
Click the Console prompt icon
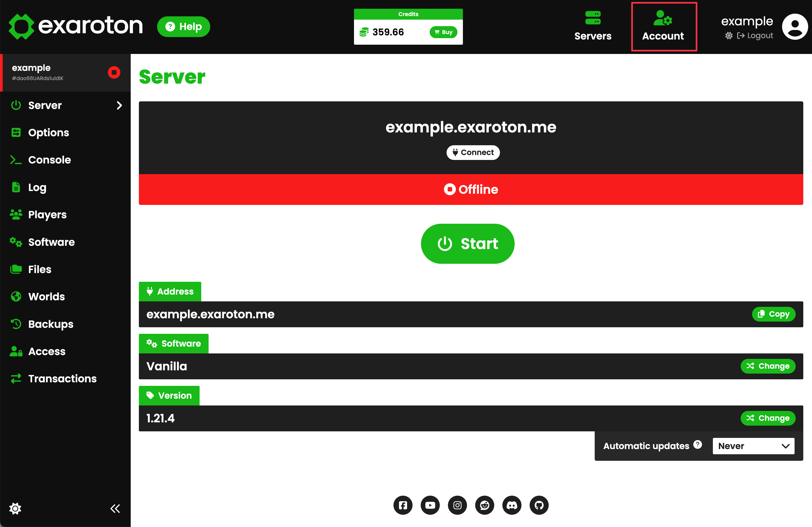point(16,160)
